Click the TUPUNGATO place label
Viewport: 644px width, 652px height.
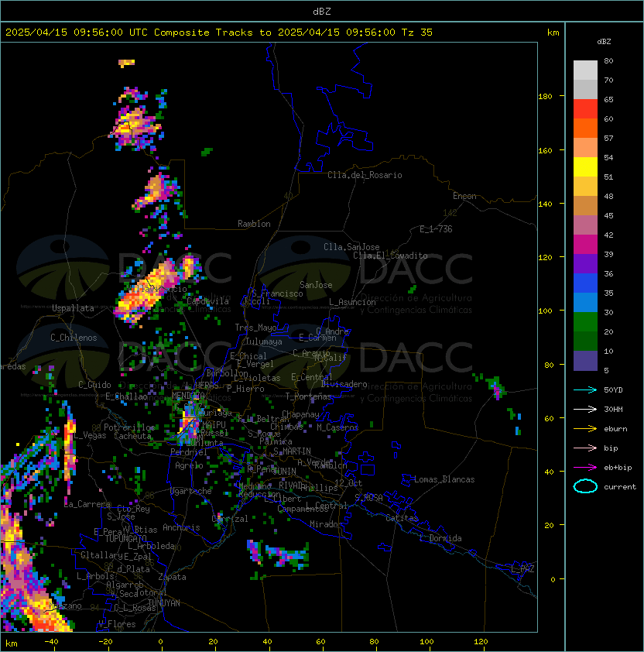125,539
